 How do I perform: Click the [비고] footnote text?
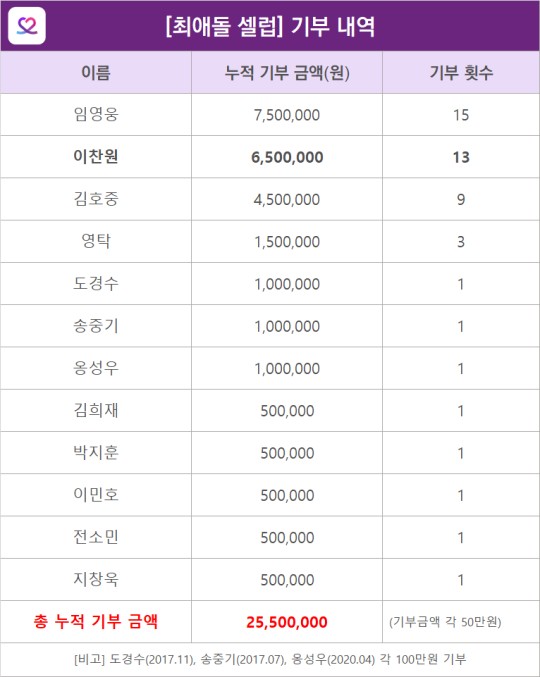270,659
